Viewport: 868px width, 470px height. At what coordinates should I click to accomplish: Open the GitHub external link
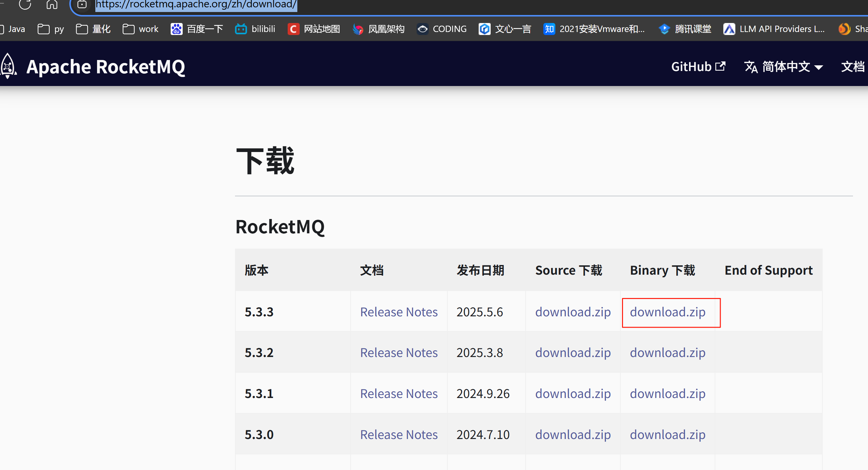pos(698,67)
